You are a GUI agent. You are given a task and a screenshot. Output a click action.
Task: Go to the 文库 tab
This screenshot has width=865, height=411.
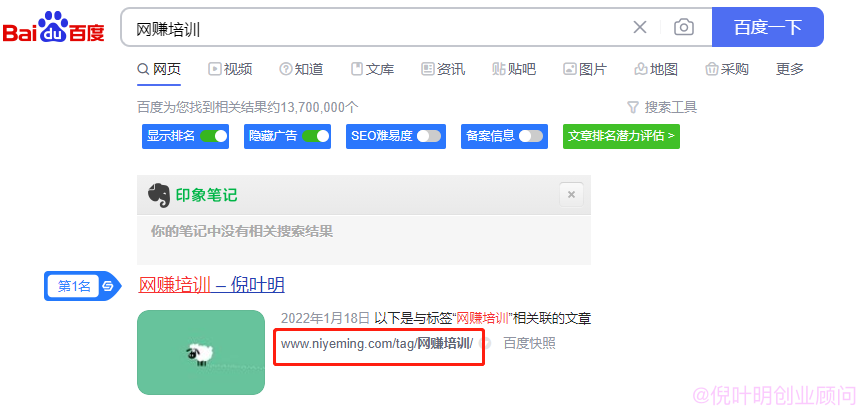pos(372,70)
